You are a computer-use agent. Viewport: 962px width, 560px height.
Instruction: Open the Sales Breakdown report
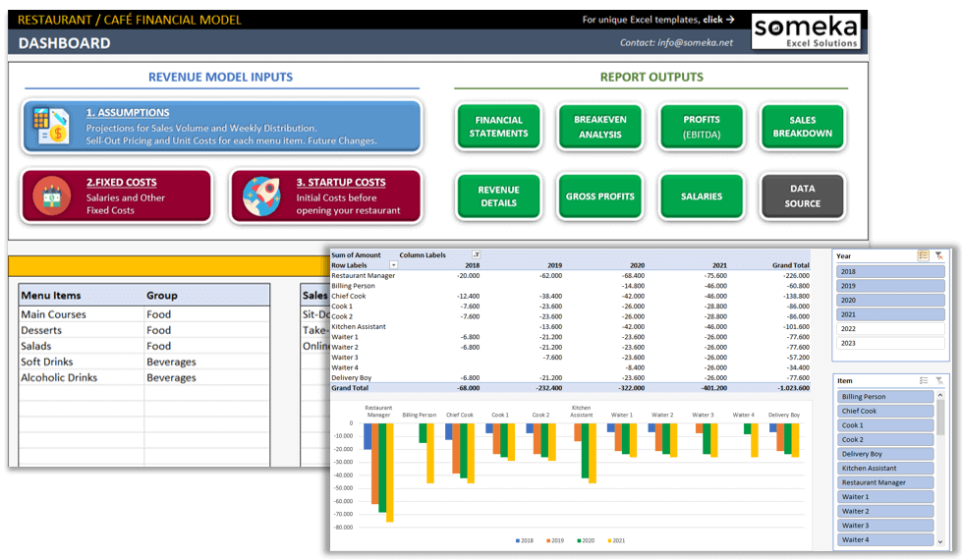coord(803,127)
